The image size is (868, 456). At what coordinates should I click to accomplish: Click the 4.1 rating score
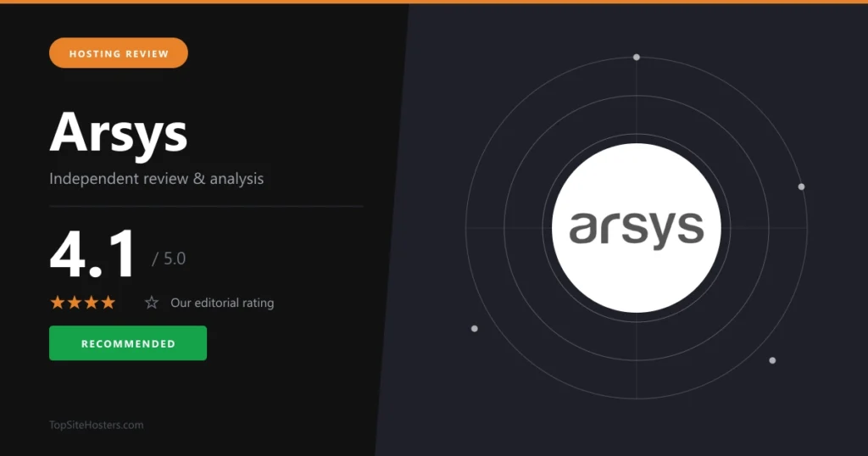(x=92, y=254)
